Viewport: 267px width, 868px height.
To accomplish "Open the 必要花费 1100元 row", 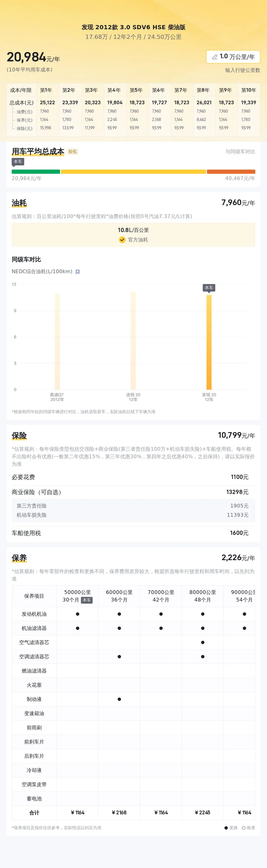I will coord(133,477).
